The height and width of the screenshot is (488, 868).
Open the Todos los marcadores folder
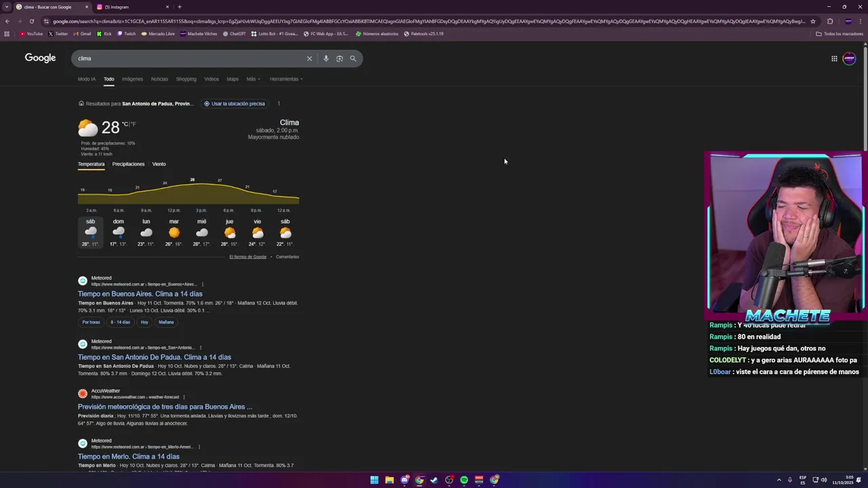(840, 33)
